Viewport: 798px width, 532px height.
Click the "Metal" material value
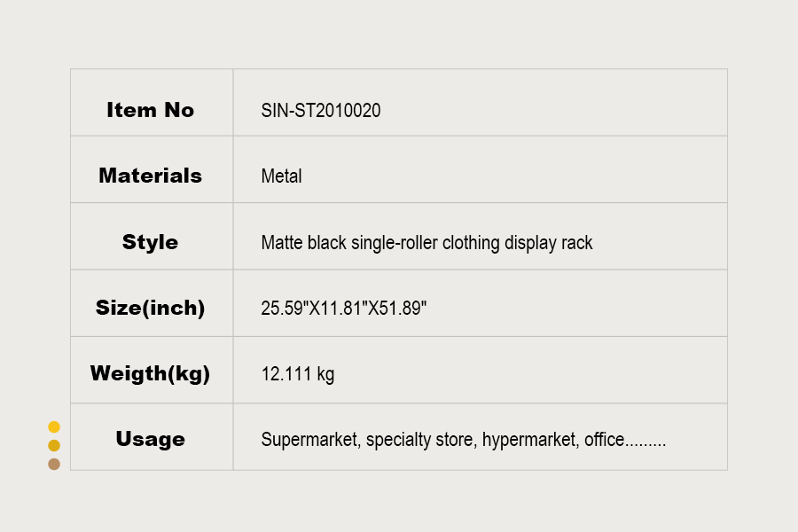[x=281, y=176]
